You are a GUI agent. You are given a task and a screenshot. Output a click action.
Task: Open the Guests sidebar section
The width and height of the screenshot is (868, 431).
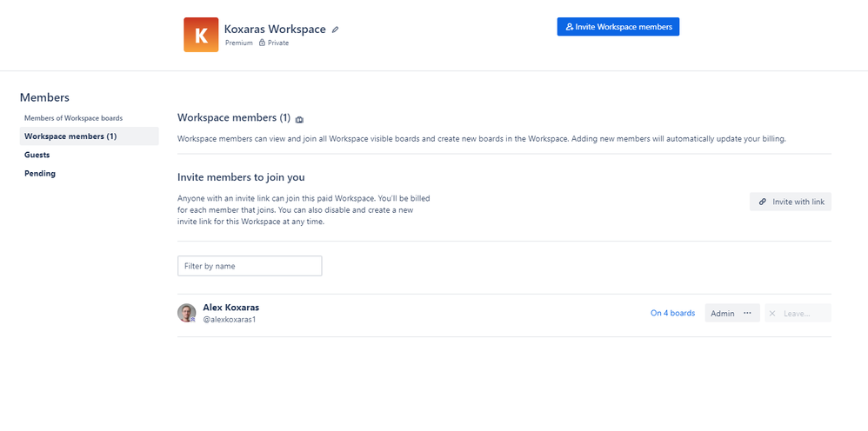[37, 155]
